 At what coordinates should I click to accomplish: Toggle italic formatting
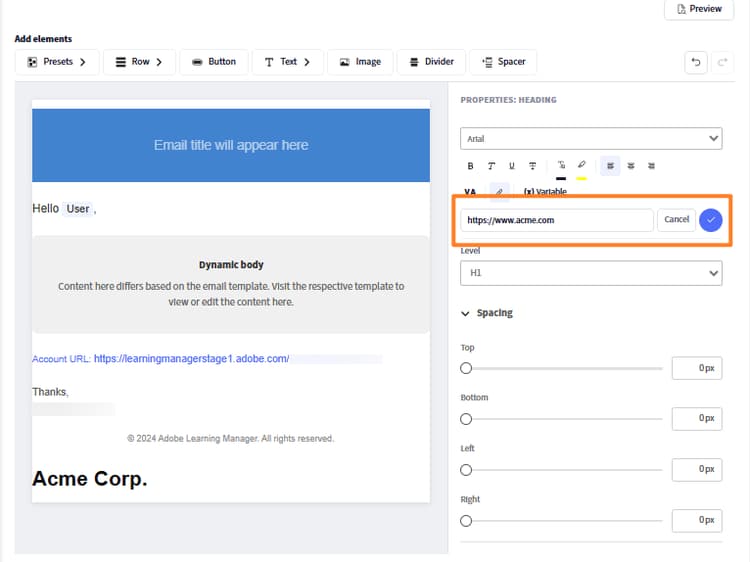coord(491,166)
